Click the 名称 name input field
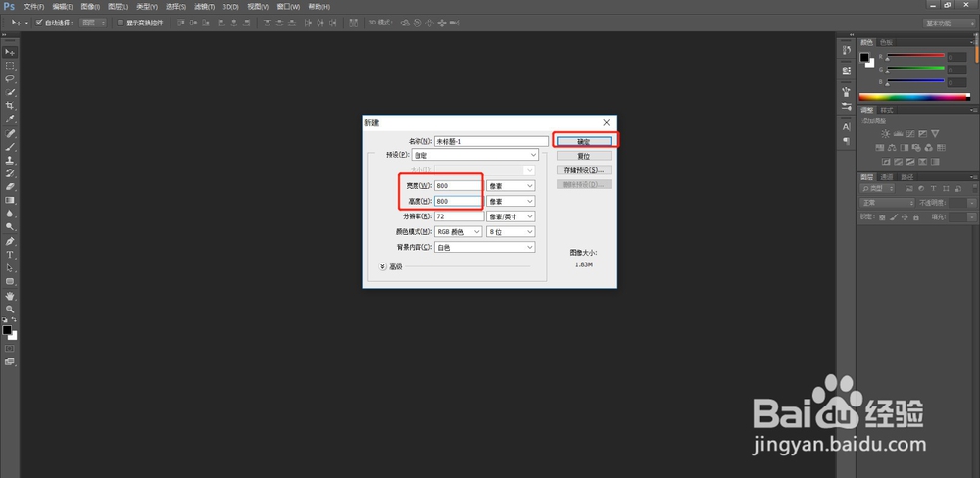This screenshot has height=478, width=980. [491, 141]
